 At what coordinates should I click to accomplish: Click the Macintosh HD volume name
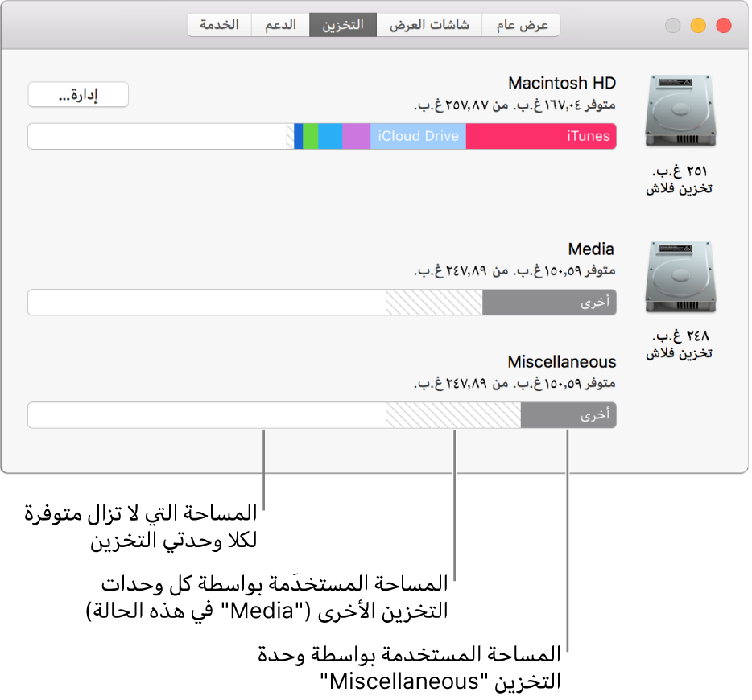(x=562, y=83)
